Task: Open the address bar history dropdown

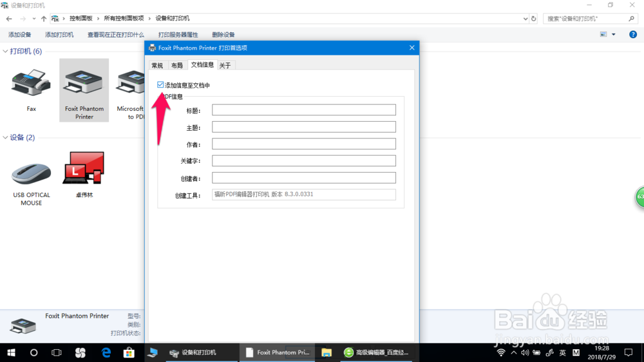Action: pyautogui.click(x=525, y=19)
